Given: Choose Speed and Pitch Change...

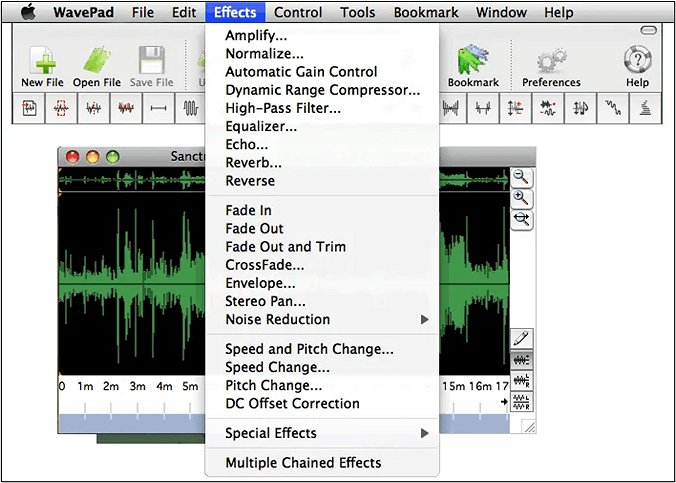Looking at the screenshot, I should coord(322,348).
